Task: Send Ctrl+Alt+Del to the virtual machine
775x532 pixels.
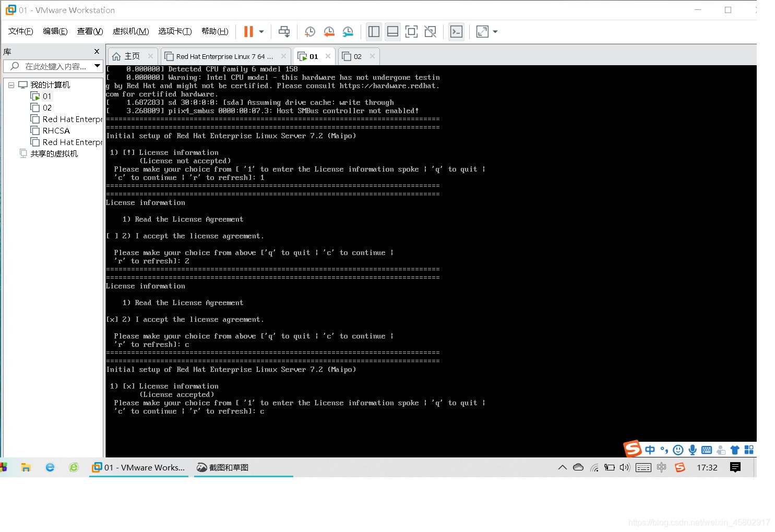Action: (284, 32)
